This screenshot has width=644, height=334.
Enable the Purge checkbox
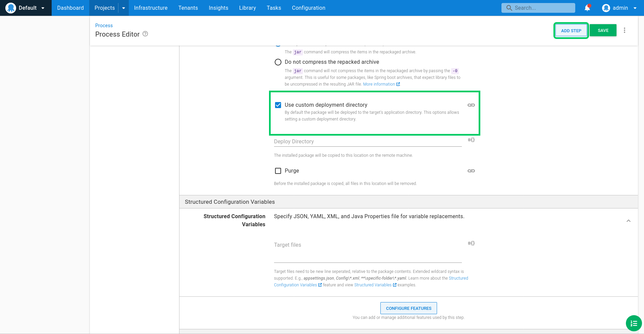tap(278, 171)
